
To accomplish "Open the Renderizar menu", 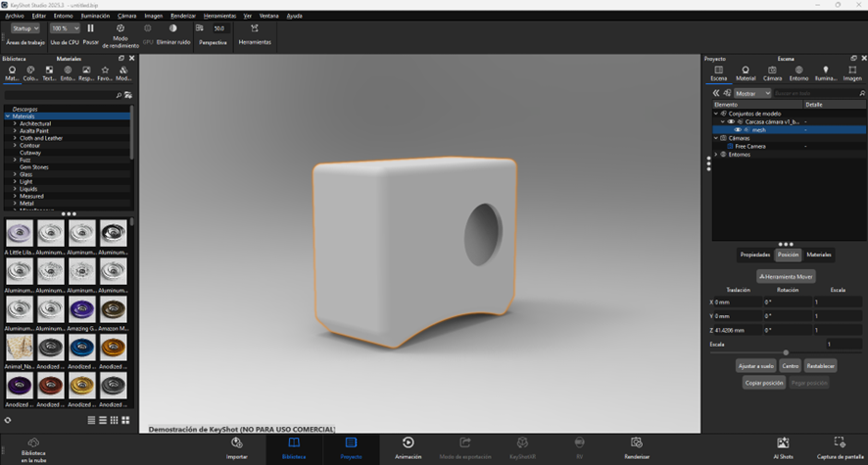I will [x=182, y=16].
